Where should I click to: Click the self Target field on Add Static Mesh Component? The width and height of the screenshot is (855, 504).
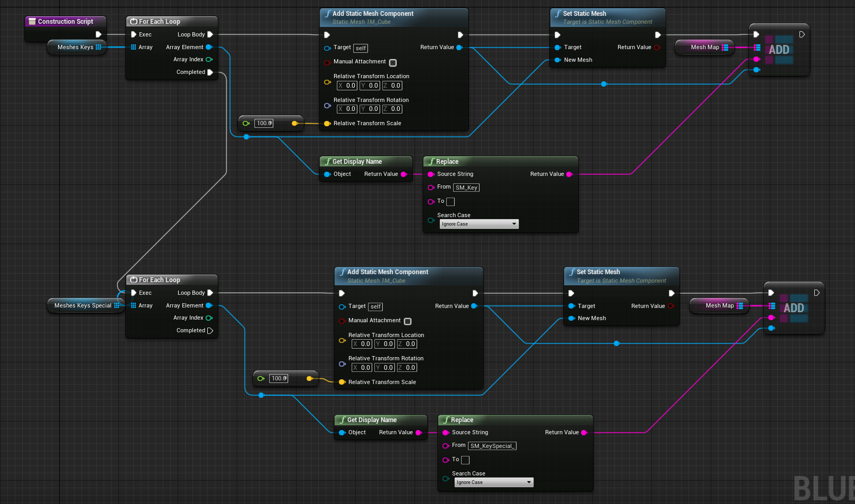(x=360, y=48)
